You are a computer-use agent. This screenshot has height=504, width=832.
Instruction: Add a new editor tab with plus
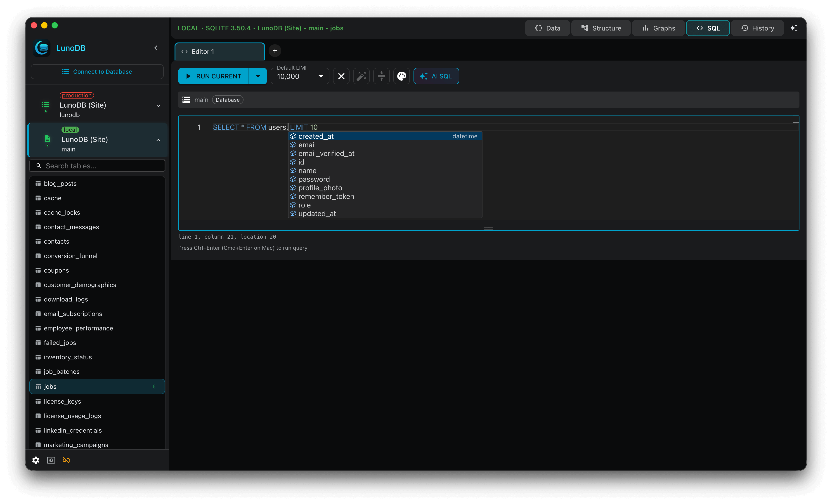(275, 51)
